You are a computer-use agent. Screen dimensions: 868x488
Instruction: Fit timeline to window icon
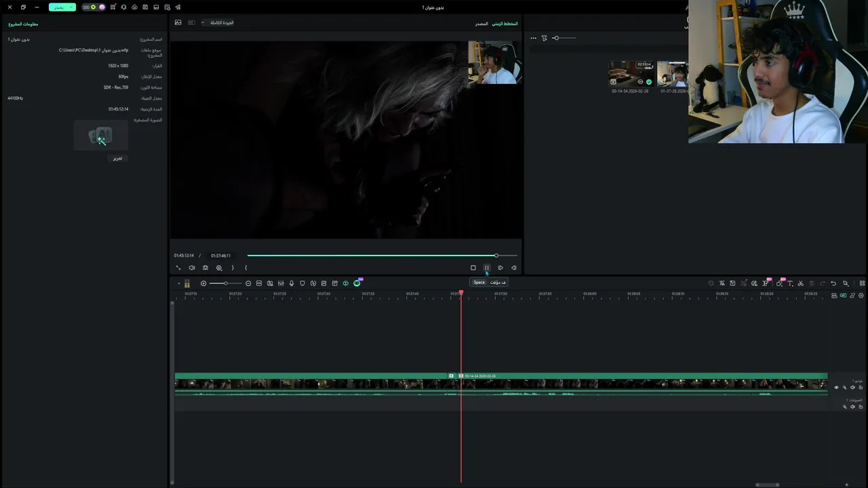(x=259, y=283)
